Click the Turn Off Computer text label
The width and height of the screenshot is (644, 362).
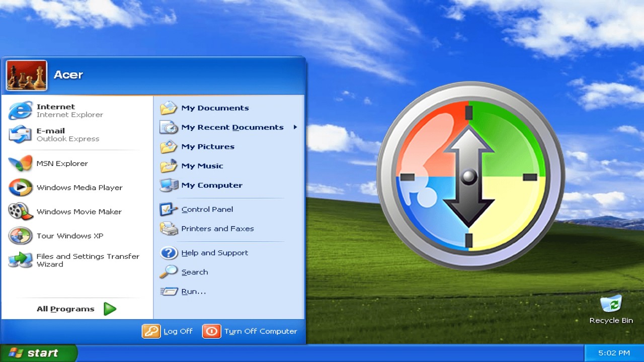pos(261,331)
